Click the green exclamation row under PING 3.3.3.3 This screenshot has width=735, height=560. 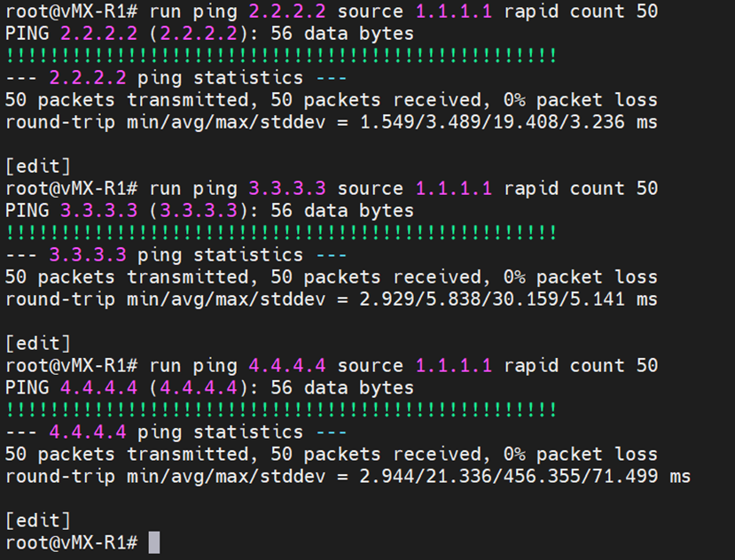[281, 233]
